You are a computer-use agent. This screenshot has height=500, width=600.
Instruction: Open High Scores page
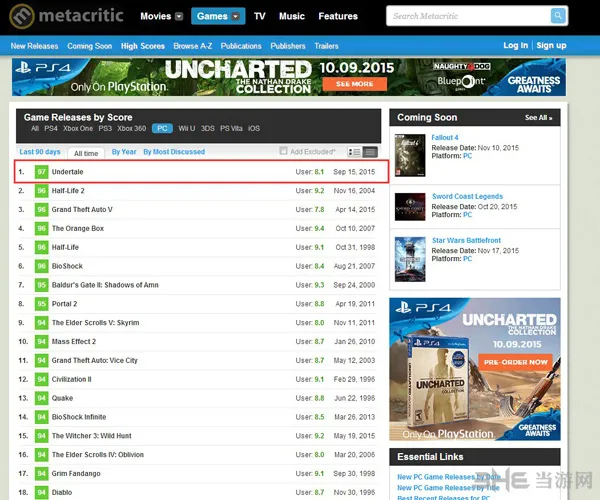(143, 46)
